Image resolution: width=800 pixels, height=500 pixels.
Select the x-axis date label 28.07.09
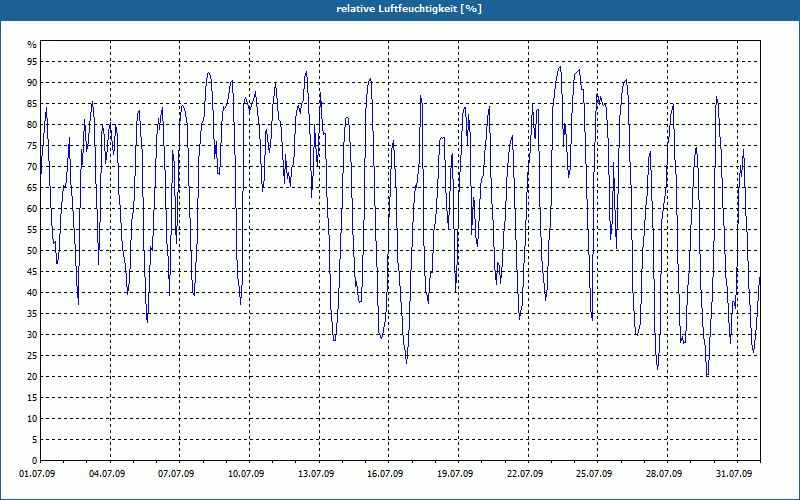pos(664,474)
